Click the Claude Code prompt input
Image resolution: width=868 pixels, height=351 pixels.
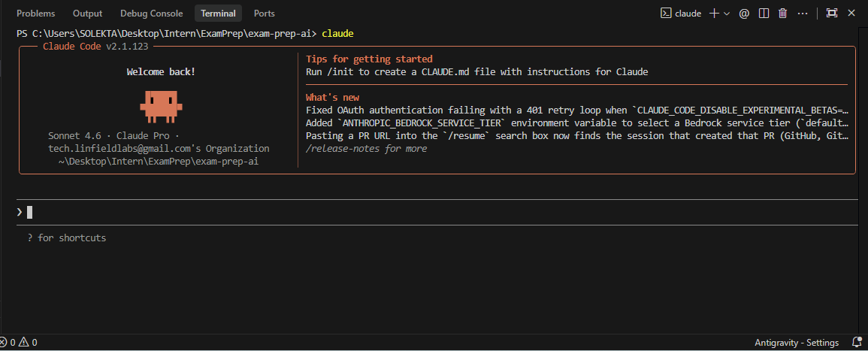click(x=437, y=212)
